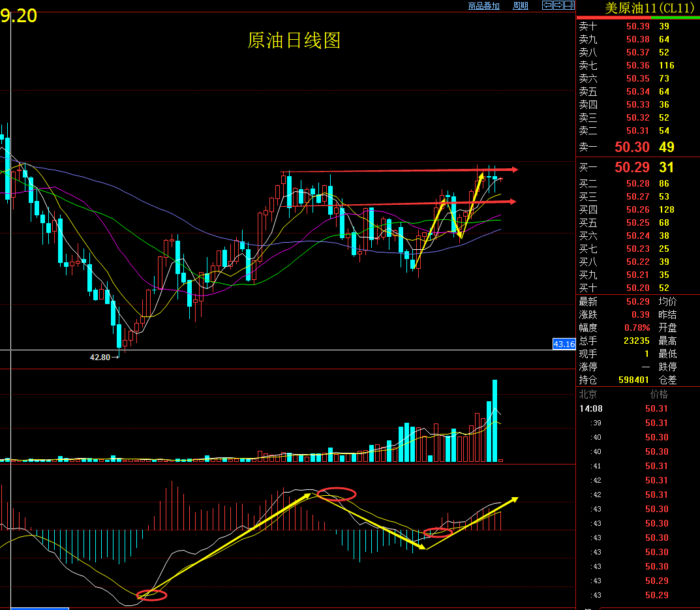Select the 美原油11(CL11) contract title
Viewport: 700px width, 610px height.
(x=650, y=8)
